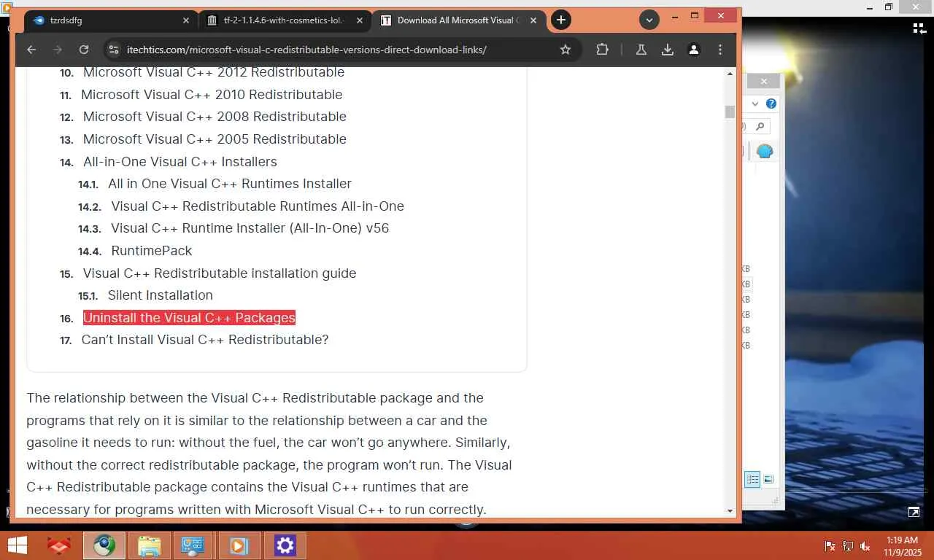The height and width of the screenshot is (560, 934).
Task: Jump to the RuntimePack section
Action: click(x=152, y=251)
